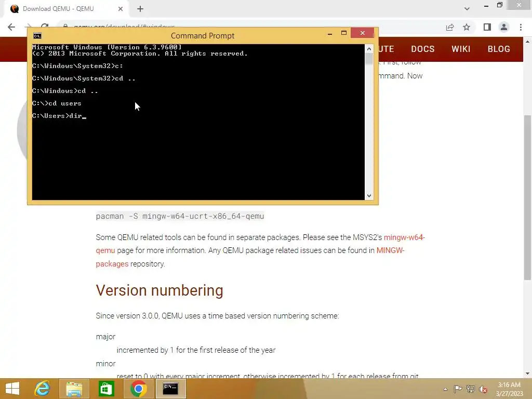Go back in Chrome browser
This screenshot has width=532, height=399.
11,27
